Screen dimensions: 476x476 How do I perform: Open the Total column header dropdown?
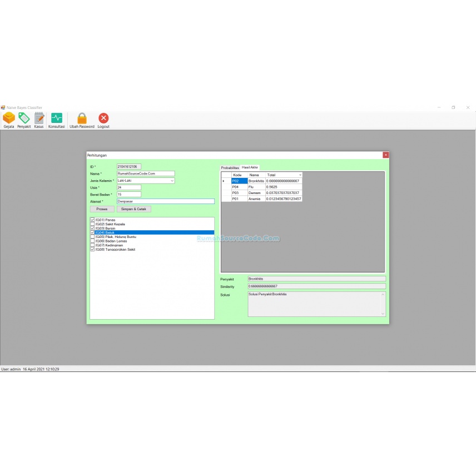tap(300, 175)
